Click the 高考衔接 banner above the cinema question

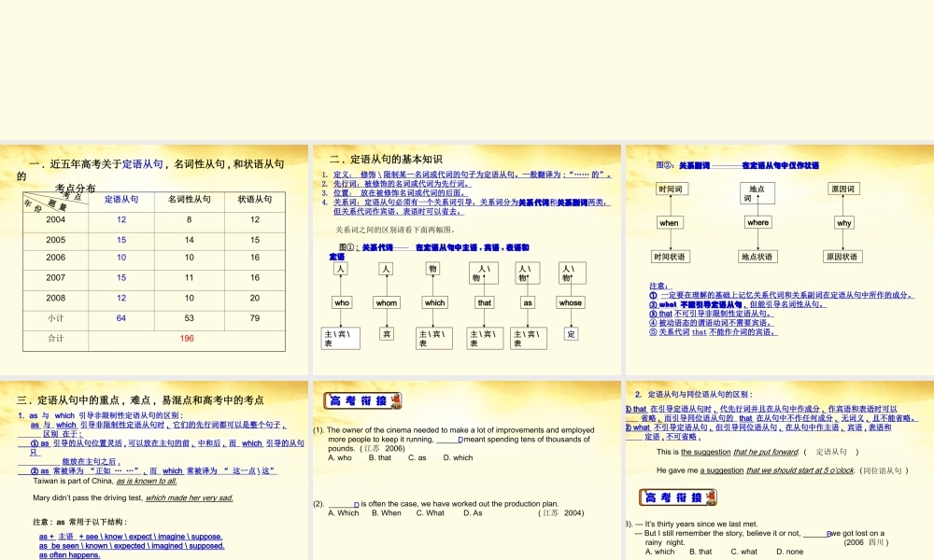[362, 401]
